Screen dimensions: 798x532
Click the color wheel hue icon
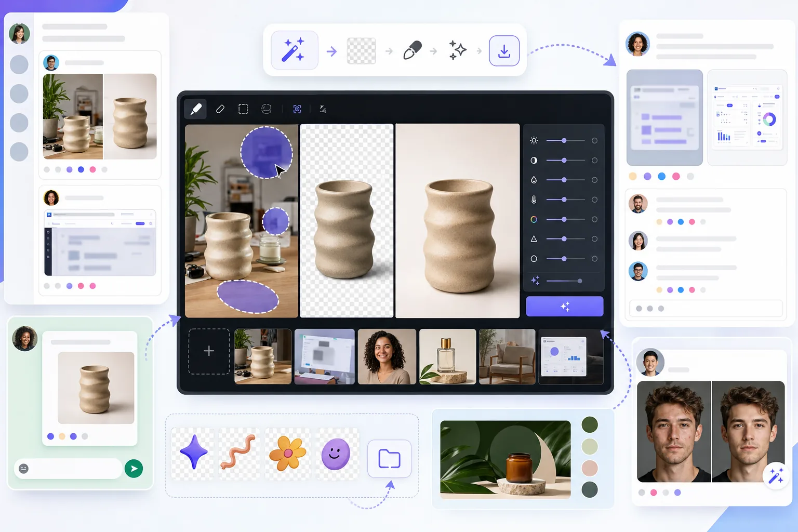(534, 219)
